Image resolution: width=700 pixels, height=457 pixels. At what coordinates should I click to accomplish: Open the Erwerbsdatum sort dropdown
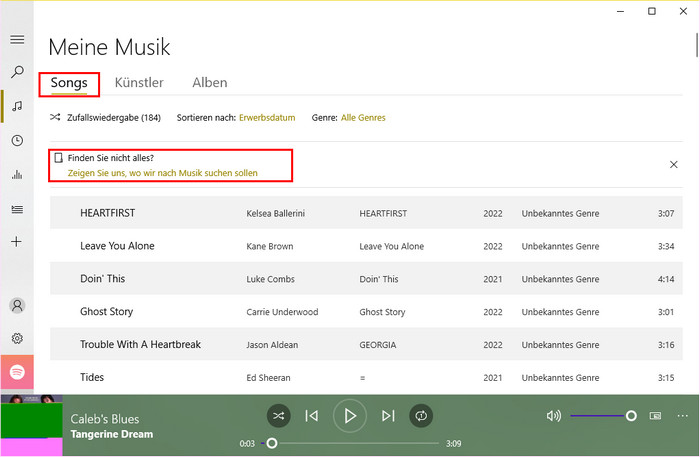pyautogui.click(x=267, y=118)
